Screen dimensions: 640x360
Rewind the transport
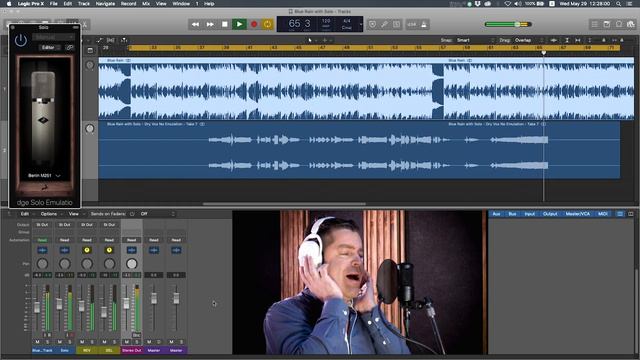click(x=195, y=24)
